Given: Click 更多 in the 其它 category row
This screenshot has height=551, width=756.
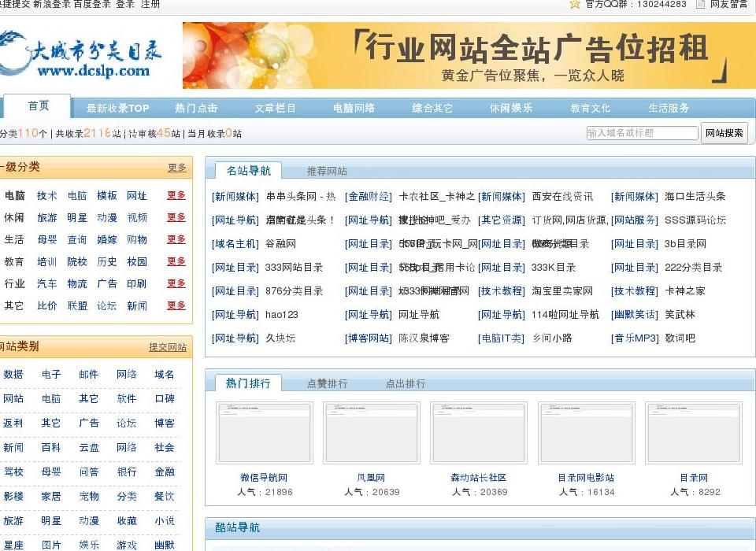Looking at the screenshot, I should point(176,305).
